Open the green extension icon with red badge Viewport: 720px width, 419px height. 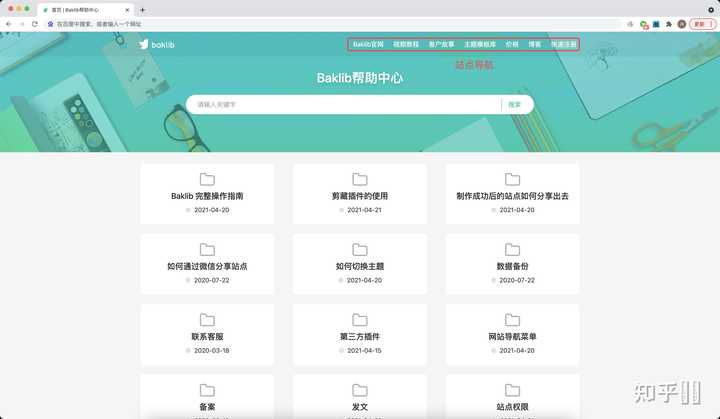pyautogui.click(x=644, y=24)
